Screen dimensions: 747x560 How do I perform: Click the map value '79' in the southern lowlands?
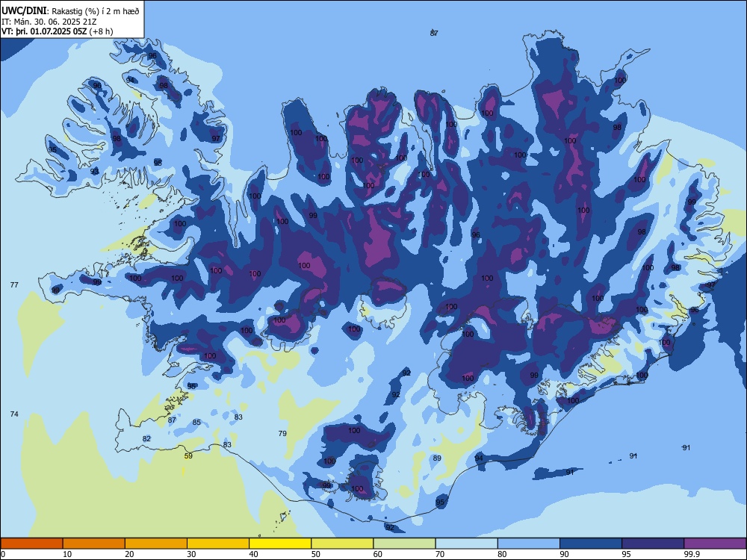point(282,433)
